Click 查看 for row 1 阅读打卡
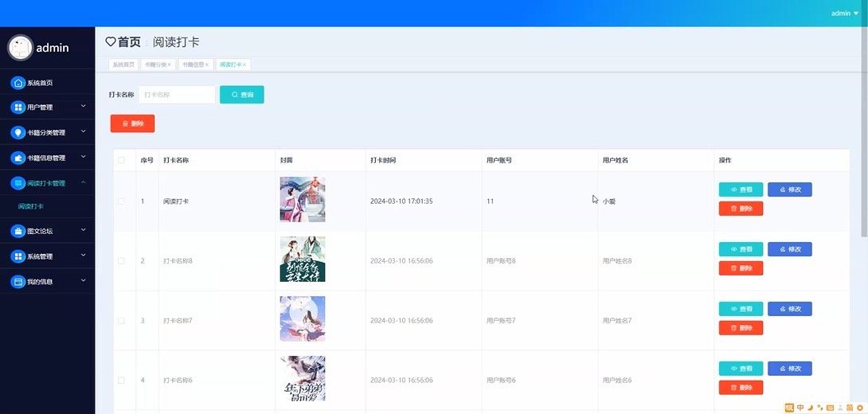This screenshot has width=868, height=414. pos(741,189)
